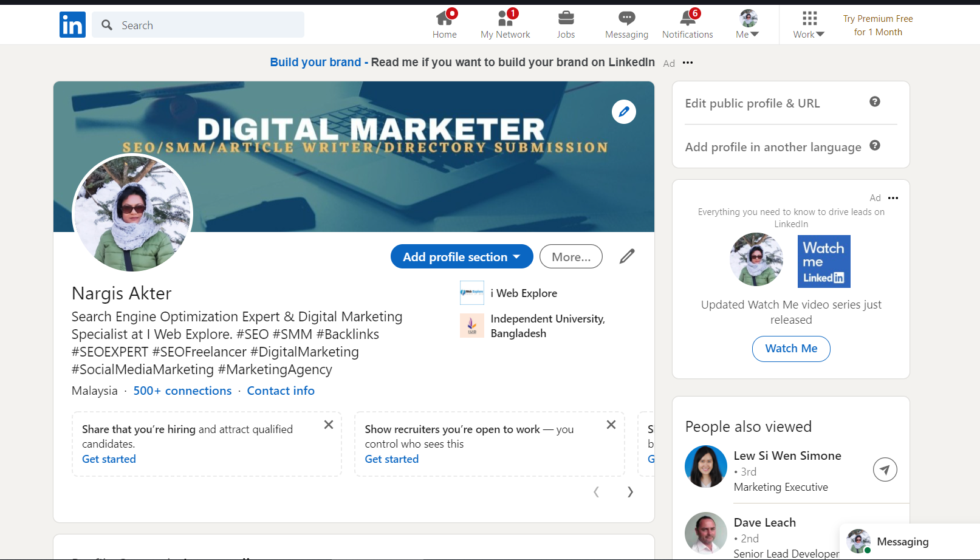Screen dimensions: 980x560
Task: Edit the banner background photo
Action: 623,112
